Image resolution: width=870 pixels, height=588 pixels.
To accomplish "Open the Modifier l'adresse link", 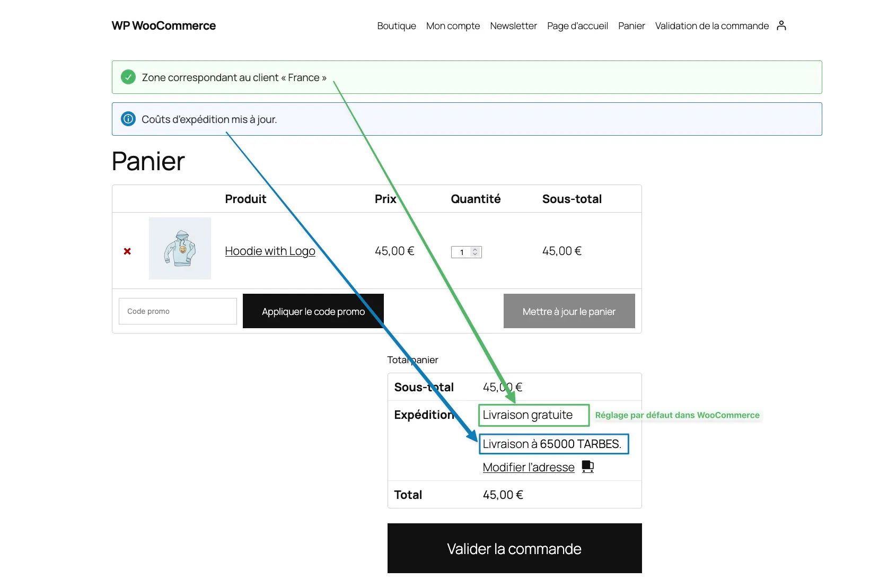I will coord(529,467).
